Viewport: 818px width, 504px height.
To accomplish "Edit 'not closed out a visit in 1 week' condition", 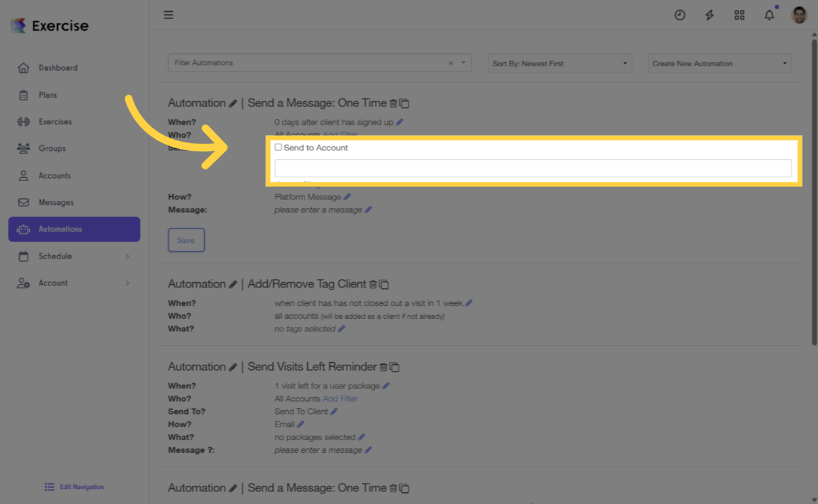I will (x=469, y=303).
